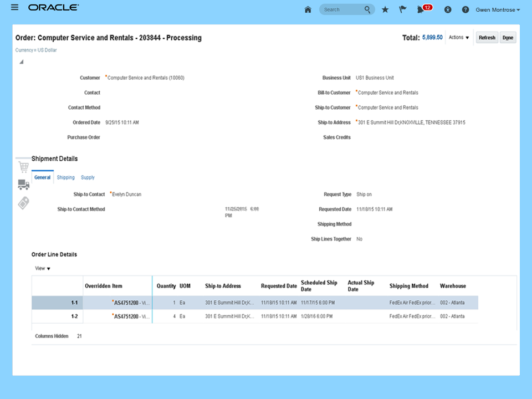
Task: Click the Columns Hidden 21 count
Action: click(79, 336)
